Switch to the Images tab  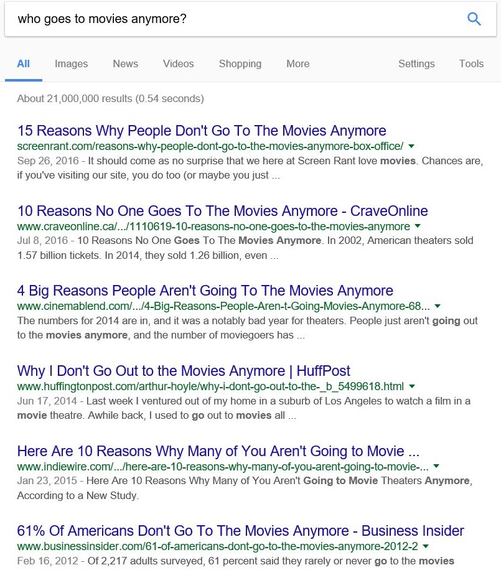point(71,64)
